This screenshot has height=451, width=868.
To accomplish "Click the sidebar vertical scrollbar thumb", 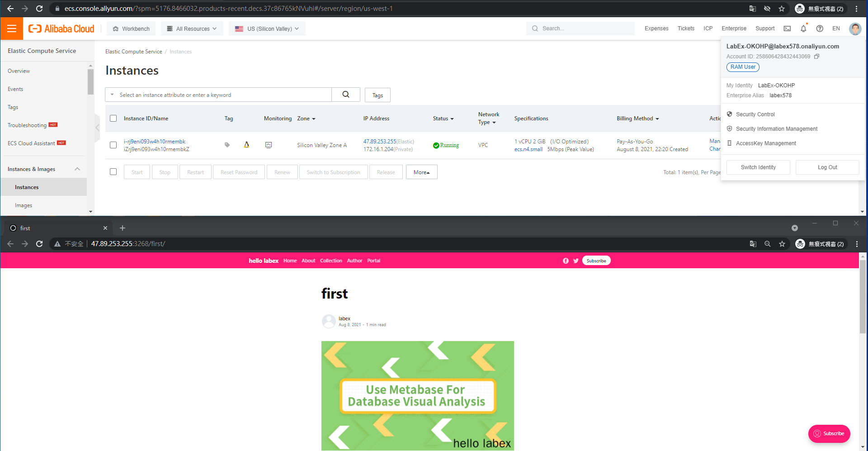I will click(90, 81).
